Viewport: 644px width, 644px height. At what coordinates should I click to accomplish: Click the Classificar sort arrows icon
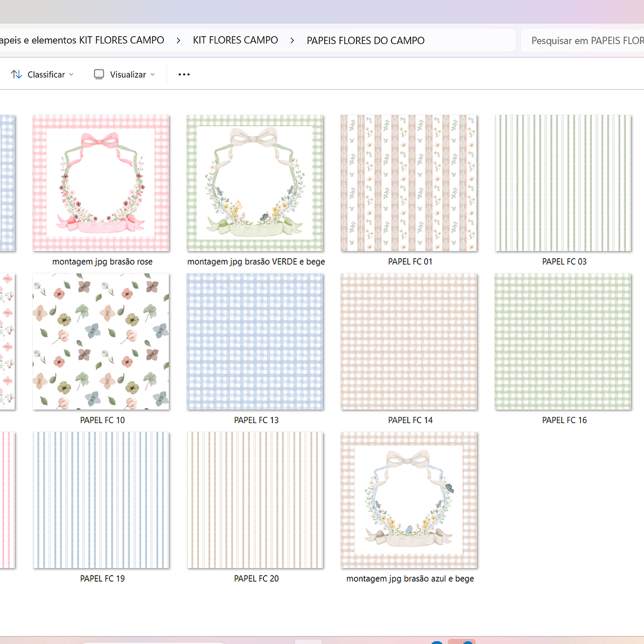(17, 75)
